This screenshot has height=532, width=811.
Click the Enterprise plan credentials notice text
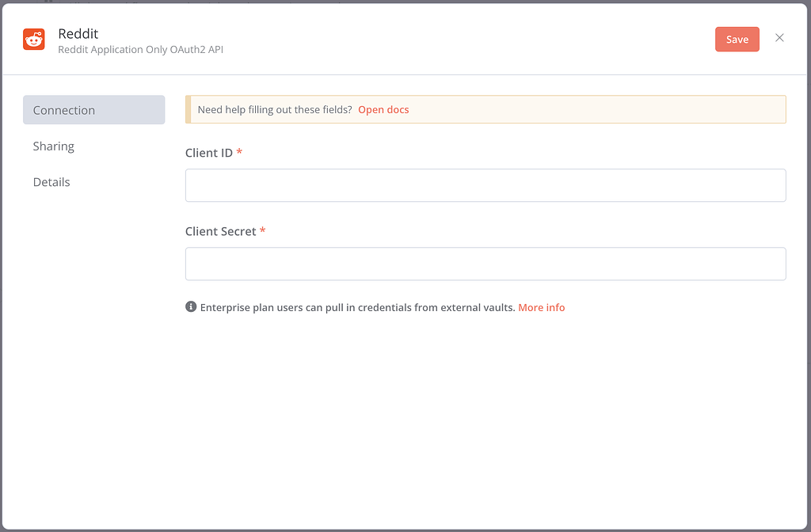click(355, 307)
